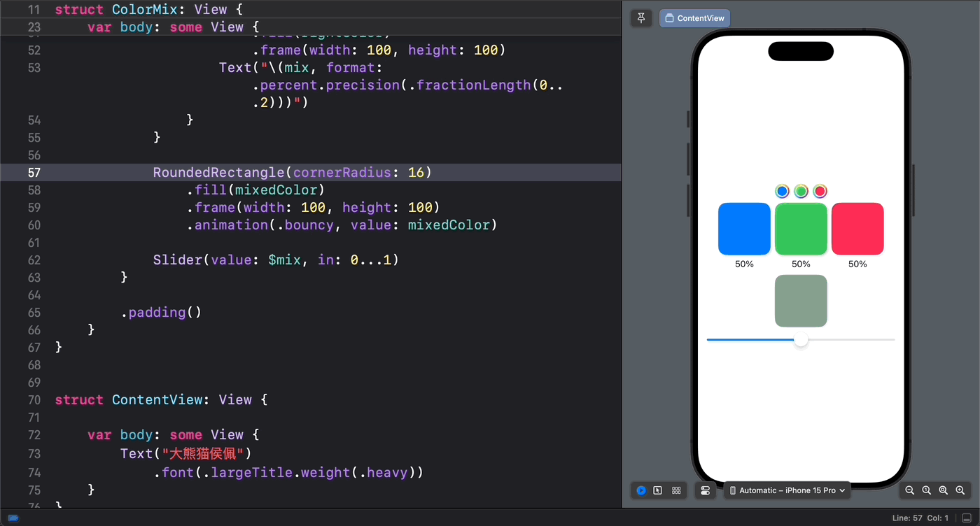This screenshot has width=980, height=526.
Task: Click the Text string on line 73
Action: tap(202, 454)
